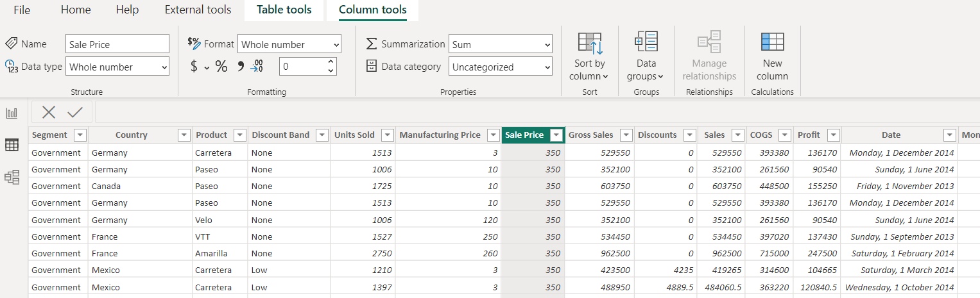Open Sale Price filter dropdown

pos(556,135)
